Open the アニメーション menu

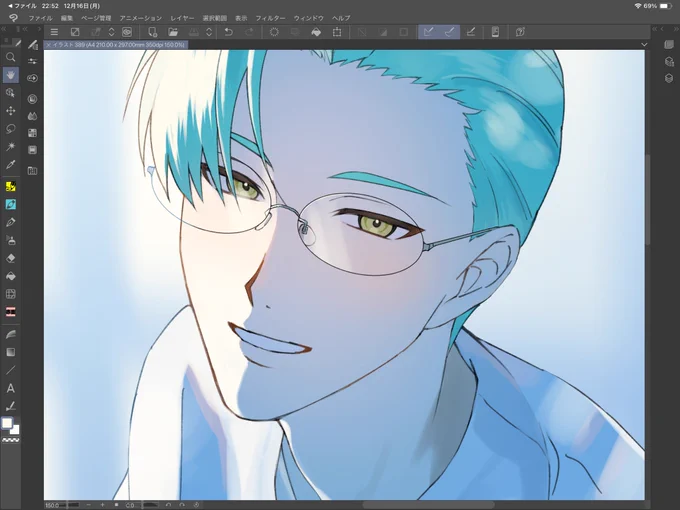pos(141,18)
